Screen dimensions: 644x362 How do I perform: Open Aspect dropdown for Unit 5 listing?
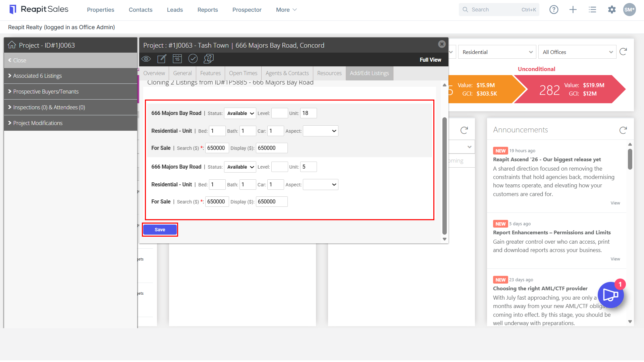click(x=321, y=185)
